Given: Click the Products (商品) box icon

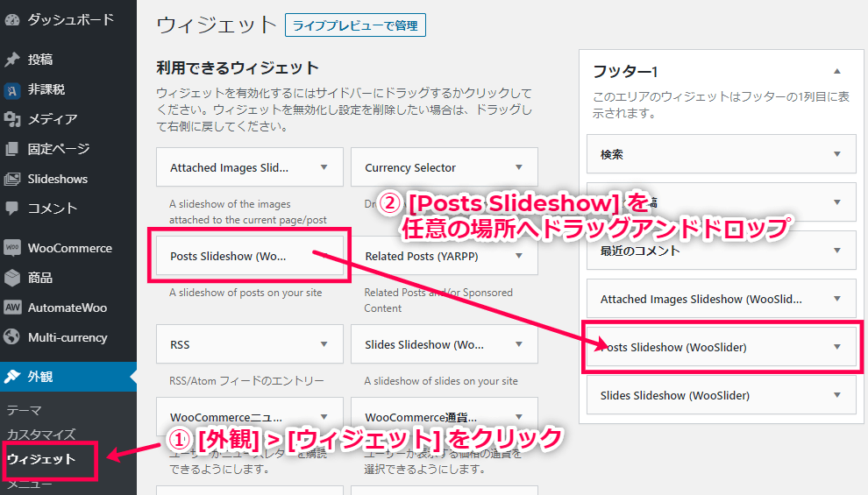Looking at the screenshot, I should pos(12,278).
